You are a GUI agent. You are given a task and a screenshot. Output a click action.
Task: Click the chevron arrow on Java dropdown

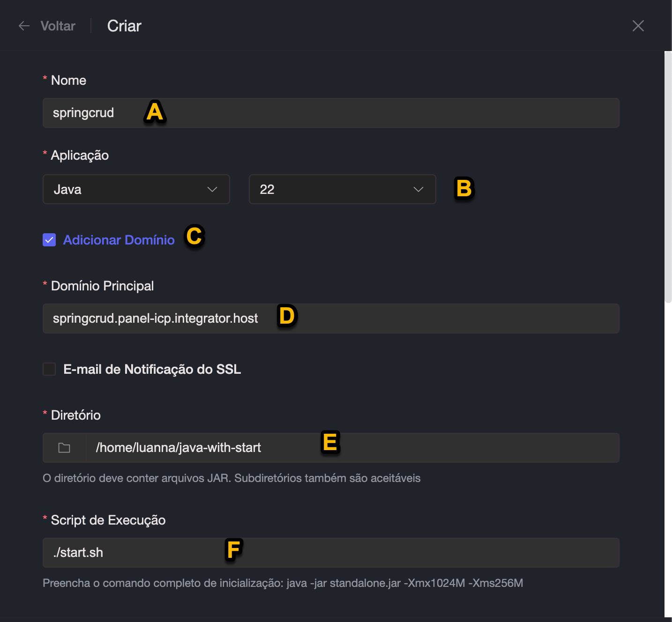[212, 189]
